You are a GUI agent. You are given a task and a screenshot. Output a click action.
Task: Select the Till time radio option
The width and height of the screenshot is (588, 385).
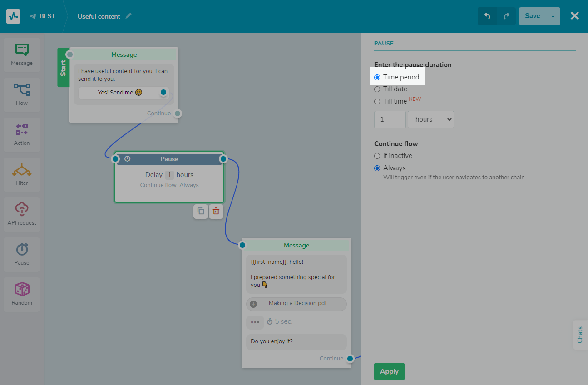click(377, 101)
